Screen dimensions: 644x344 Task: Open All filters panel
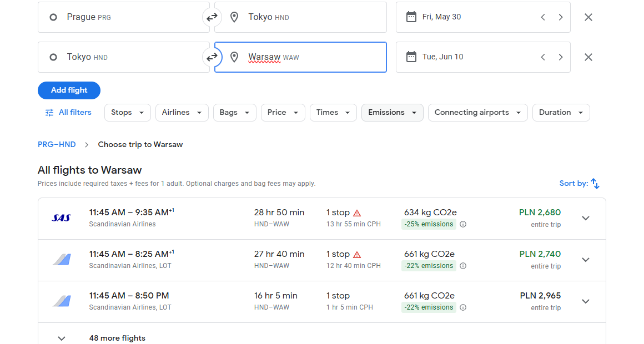[x=68, y=113]
